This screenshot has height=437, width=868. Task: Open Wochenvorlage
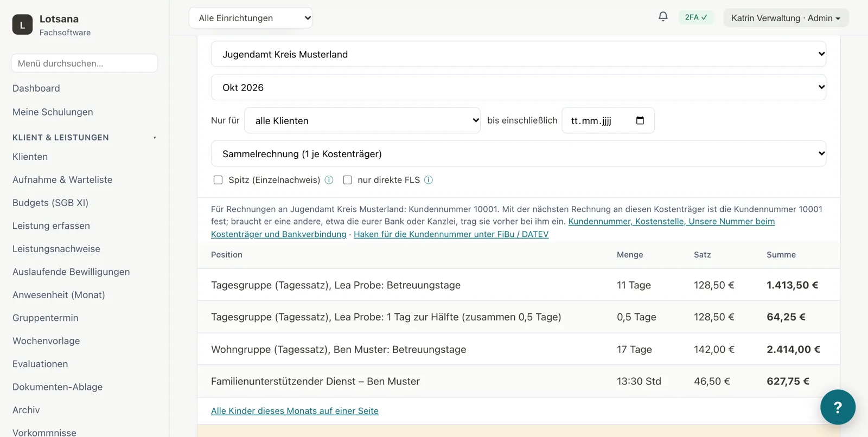46,341
